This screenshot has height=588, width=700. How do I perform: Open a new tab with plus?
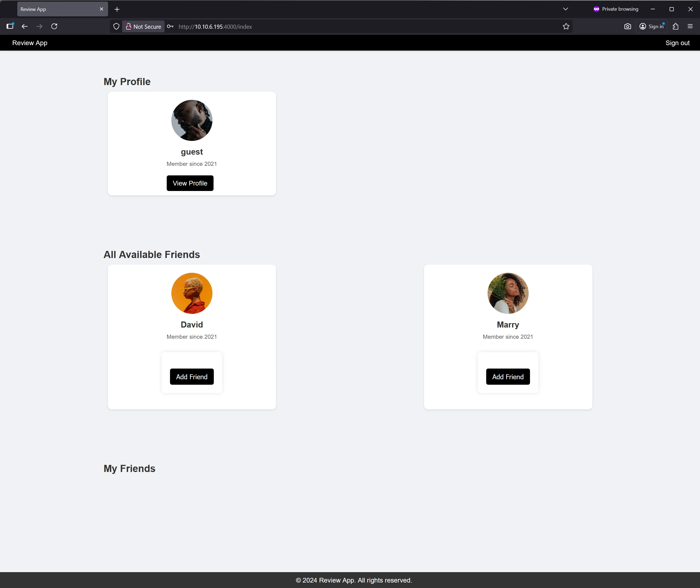pos(117,9)
